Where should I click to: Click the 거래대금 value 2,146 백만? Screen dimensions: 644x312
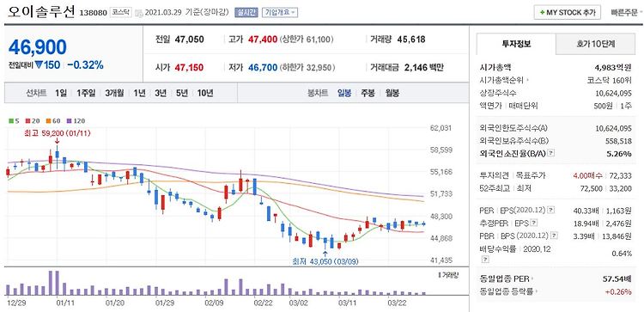tap(424, 67)
